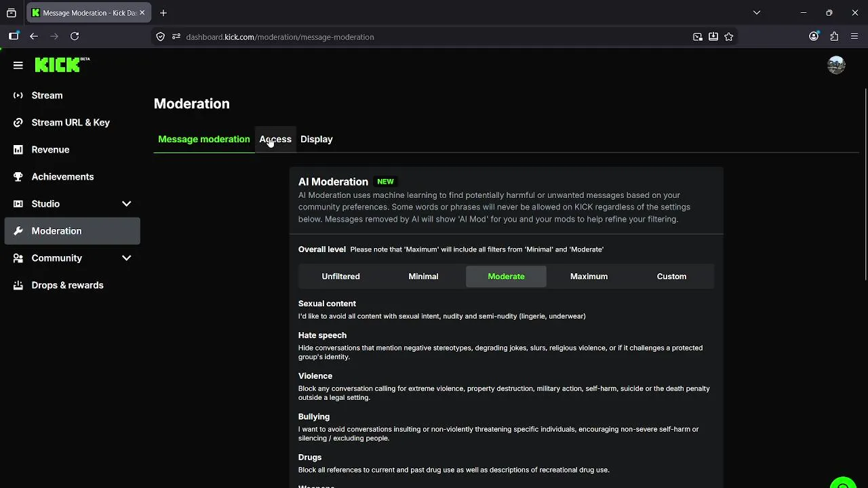Go to Stream URL & Key
The height and width of the screenshot is (488, 868).
[71, 123]
